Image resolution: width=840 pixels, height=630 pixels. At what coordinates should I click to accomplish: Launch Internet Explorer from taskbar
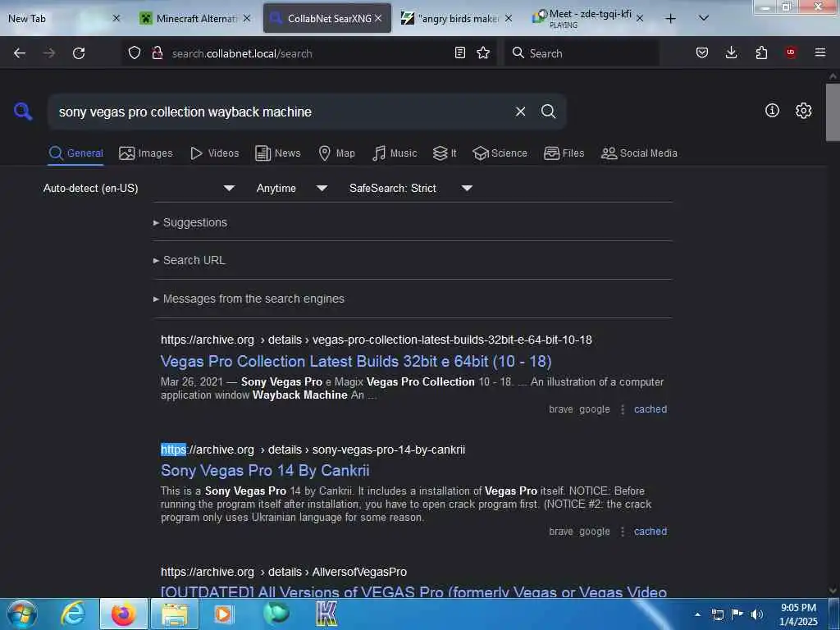click(73, 614)
